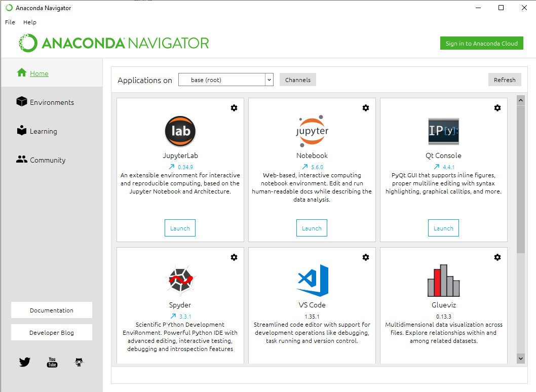Click the JupyterLab lab logo

click(x=180, y=131)
